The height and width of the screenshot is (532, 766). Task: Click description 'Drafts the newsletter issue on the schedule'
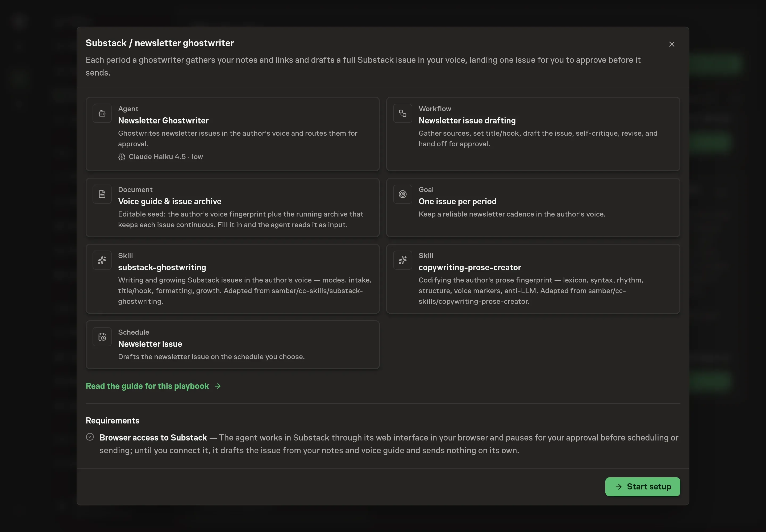pos(211,357)
